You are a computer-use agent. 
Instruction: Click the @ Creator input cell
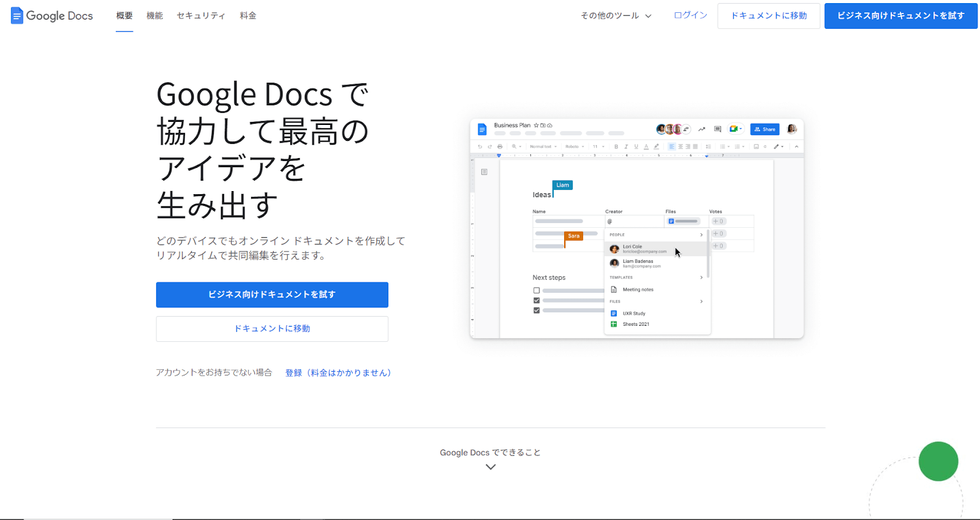point(634,221)
